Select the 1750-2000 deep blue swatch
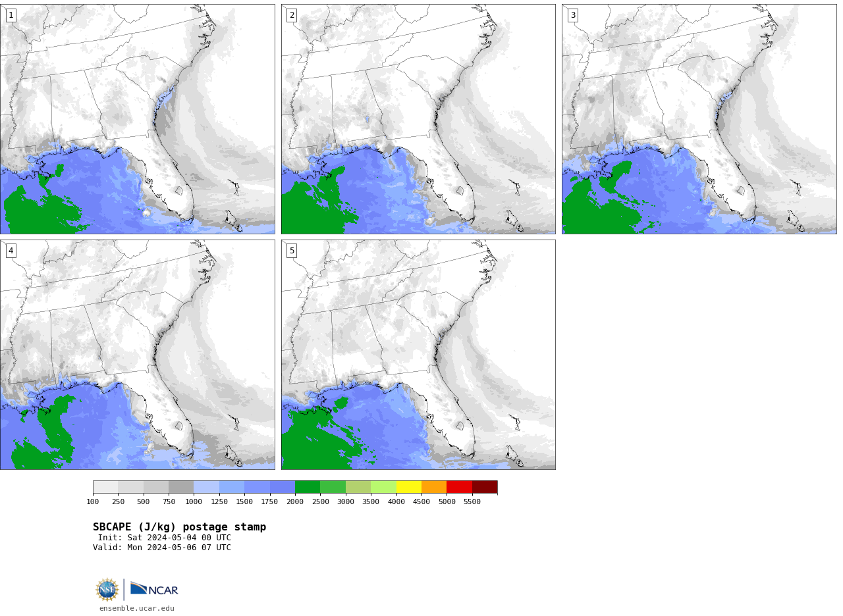This screenshot has height=616, width=843. [x=283, y=487]
